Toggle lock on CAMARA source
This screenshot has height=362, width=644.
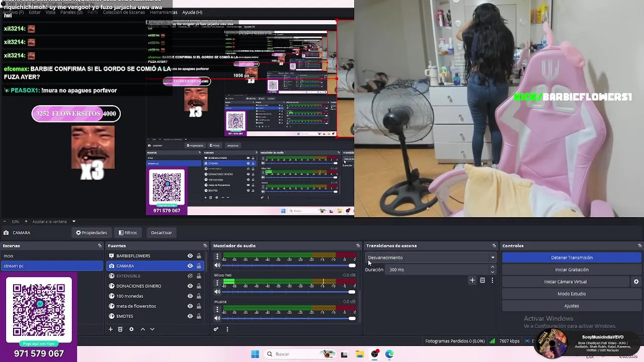(199, 266)
